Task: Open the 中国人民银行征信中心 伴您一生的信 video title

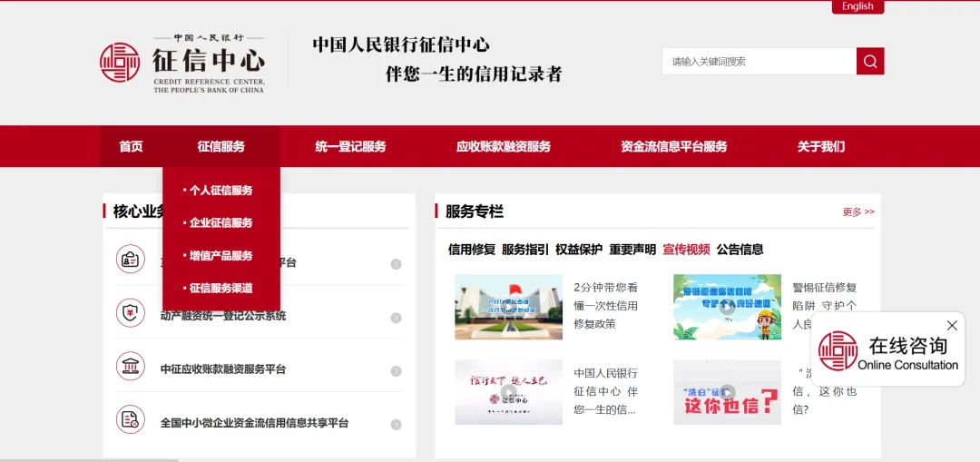Action: tap(605, 391)
